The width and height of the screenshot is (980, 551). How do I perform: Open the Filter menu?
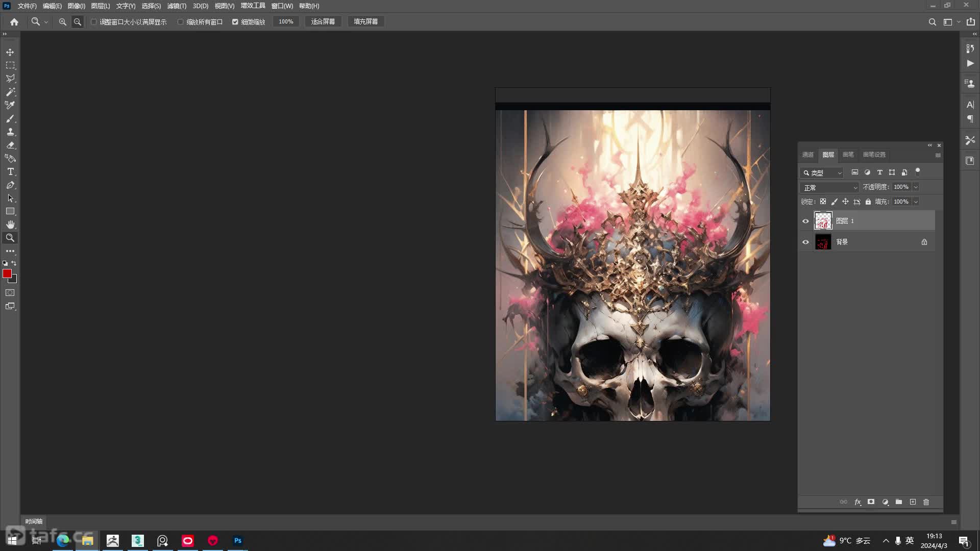point(177,6)
